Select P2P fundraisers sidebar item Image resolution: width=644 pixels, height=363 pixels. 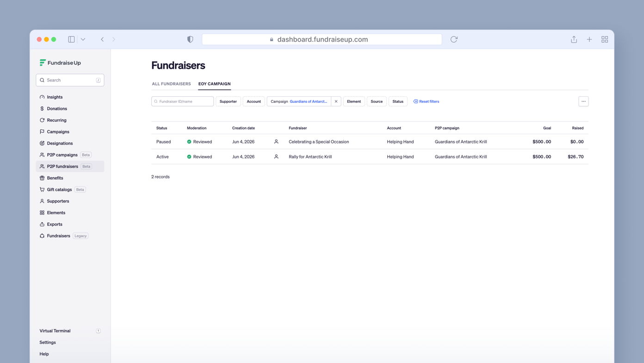click(x=70, y=166)
